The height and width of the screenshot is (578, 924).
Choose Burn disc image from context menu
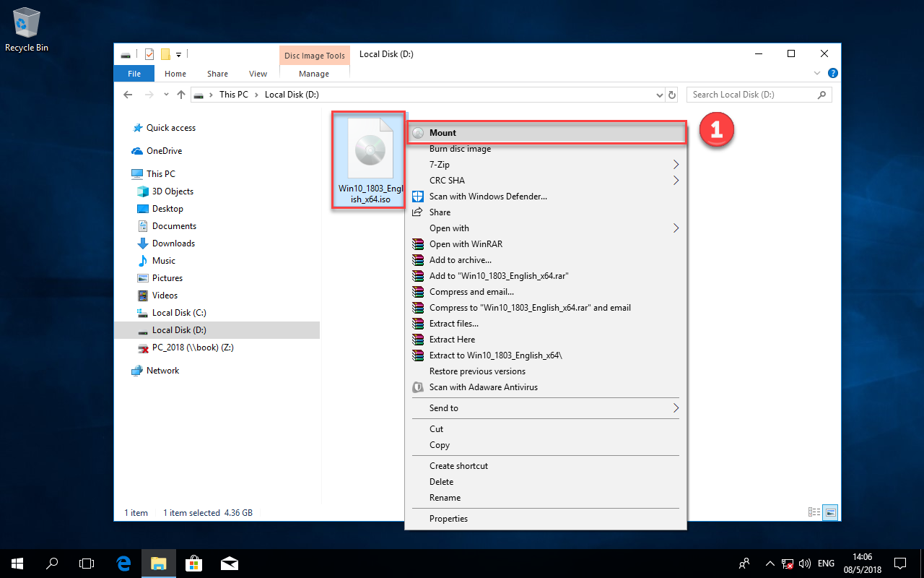pos(546,149)
